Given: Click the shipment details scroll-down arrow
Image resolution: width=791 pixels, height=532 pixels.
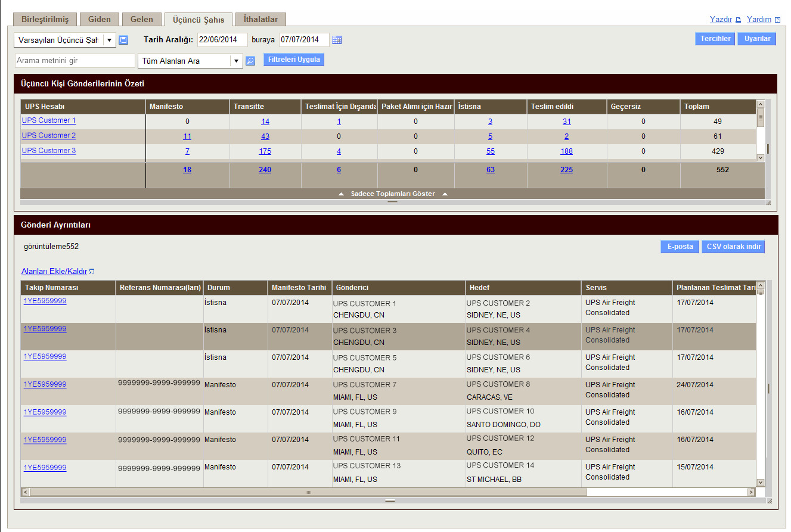Looking at the screenshot, I should (x=761, y=483).
